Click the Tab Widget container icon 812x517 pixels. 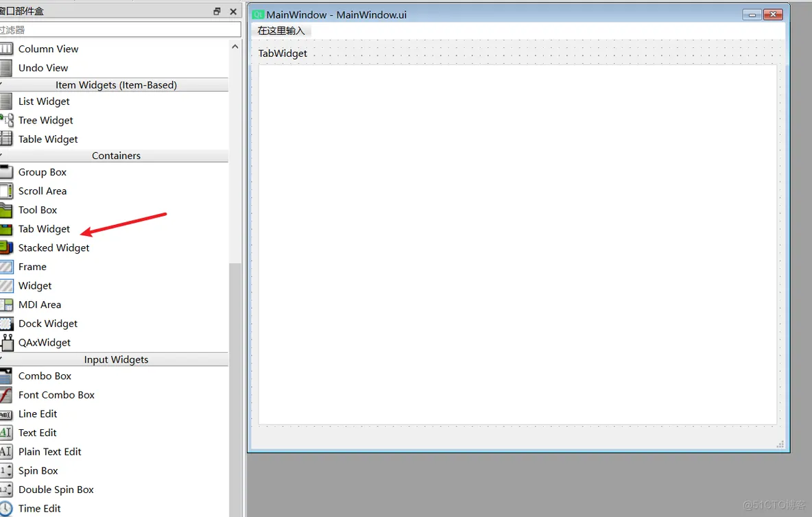coord(6,229)
